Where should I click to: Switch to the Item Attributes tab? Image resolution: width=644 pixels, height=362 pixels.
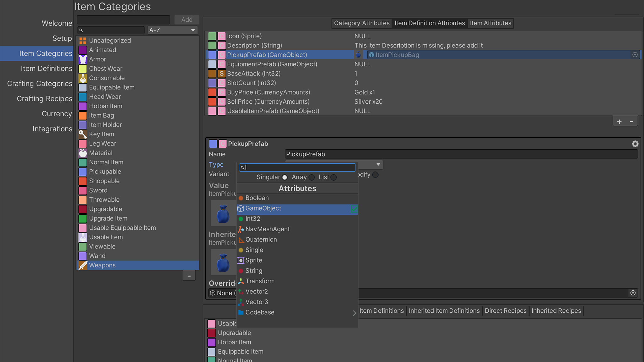pos(490,23)
